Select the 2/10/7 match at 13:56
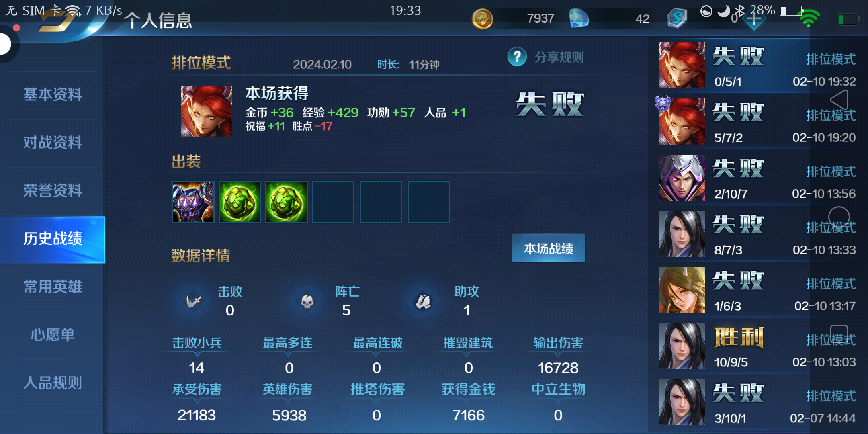The width and height of the screenshot is (868, 434). point(758,178)
